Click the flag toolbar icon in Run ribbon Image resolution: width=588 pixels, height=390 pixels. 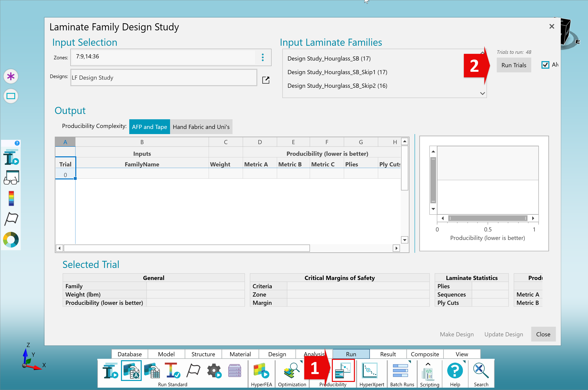193,371
